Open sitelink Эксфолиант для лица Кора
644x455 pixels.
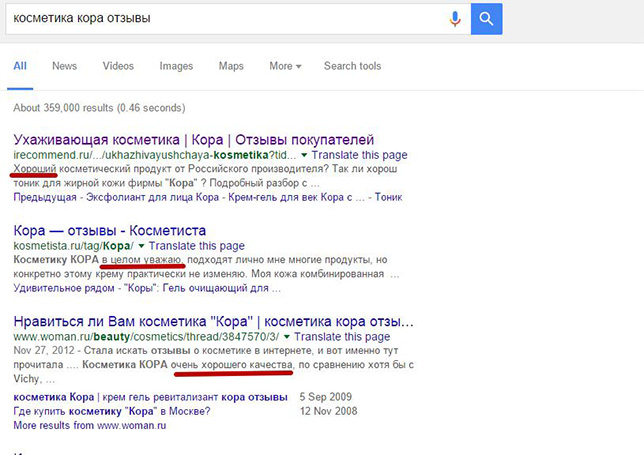tap(152, 197)
